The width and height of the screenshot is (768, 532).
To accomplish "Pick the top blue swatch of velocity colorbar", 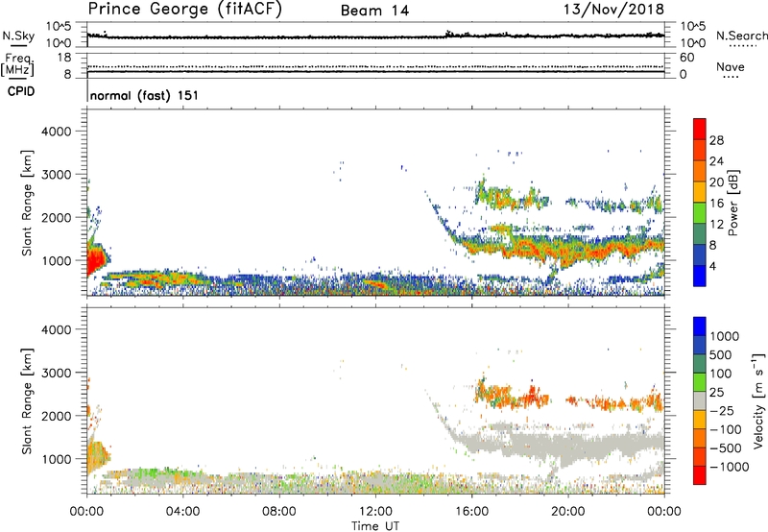I will click(x=700, y=326).
